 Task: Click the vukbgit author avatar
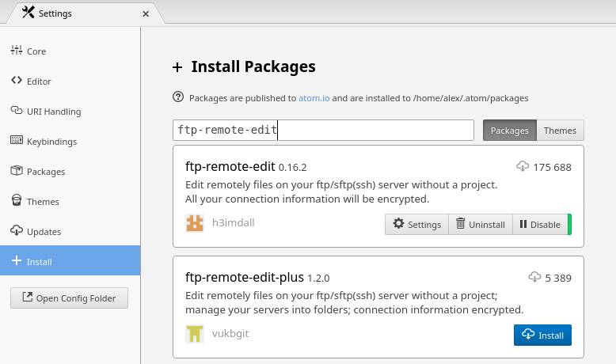click(x=195, y=334)
